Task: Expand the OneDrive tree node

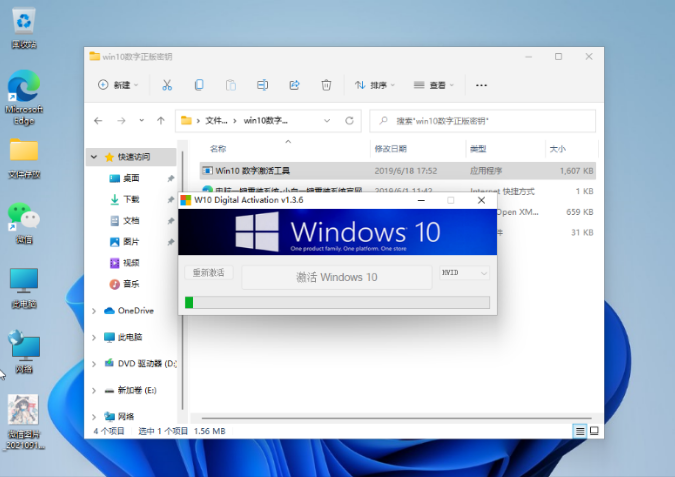Action: [x=95, y=311]
